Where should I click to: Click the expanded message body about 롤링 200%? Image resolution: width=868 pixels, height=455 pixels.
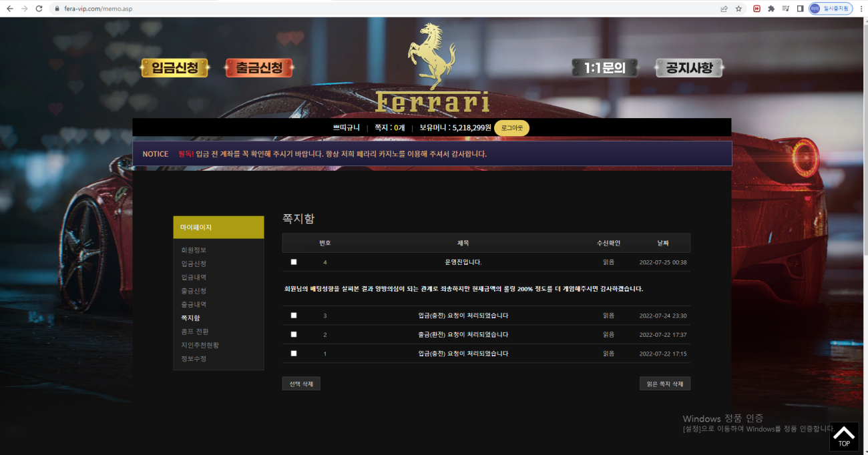463,289
